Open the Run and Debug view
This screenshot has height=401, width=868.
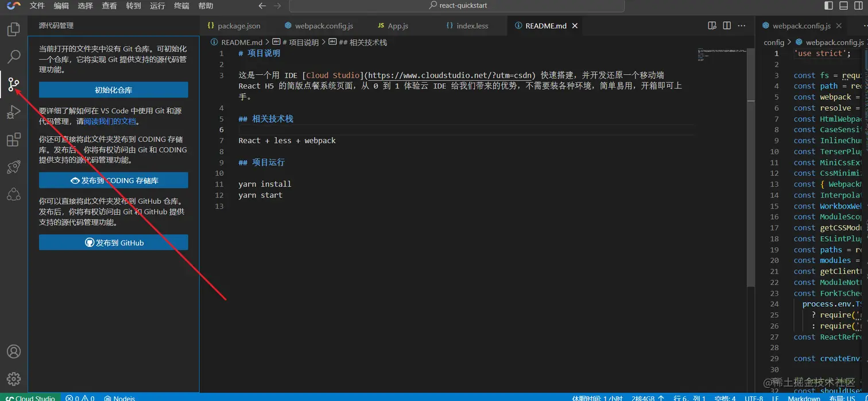tap(14, 112)
